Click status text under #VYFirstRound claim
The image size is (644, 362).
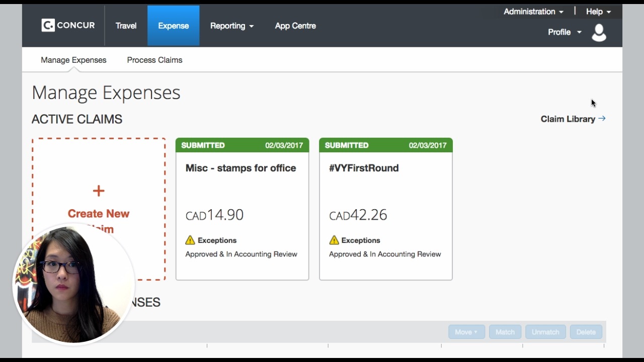pyautogui.click(x=385, y=254)
